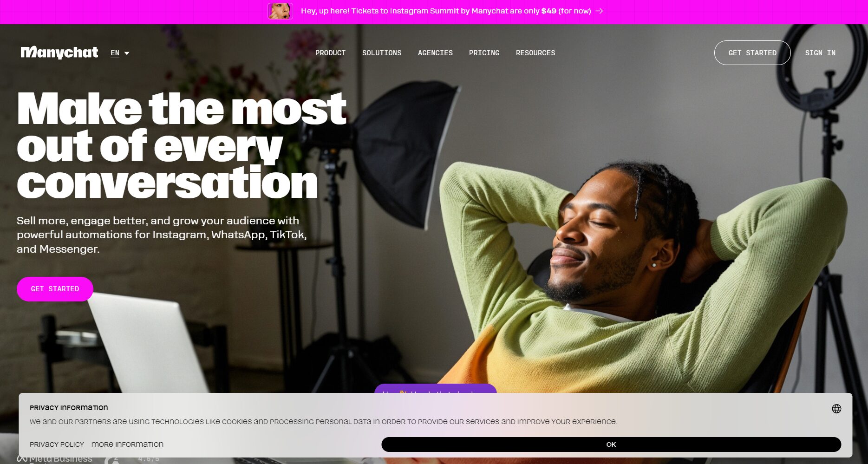Click the pink Get Started hero button
Viewport: 868px width, 464px height.
pos(55,289)
